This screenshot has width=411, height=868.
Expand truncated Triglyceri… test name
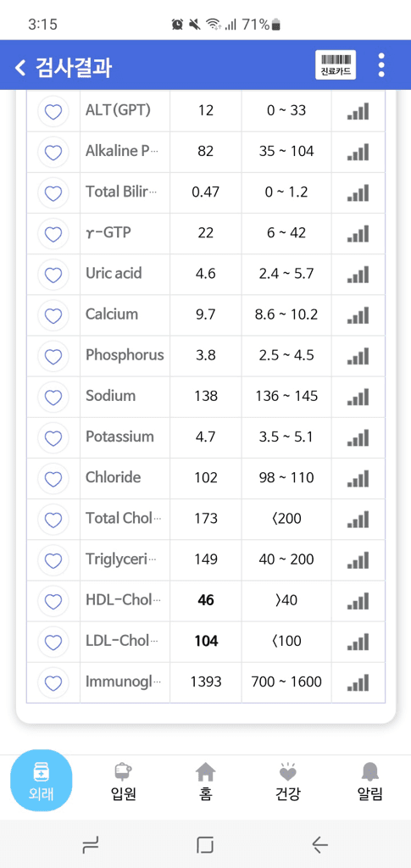121,559
